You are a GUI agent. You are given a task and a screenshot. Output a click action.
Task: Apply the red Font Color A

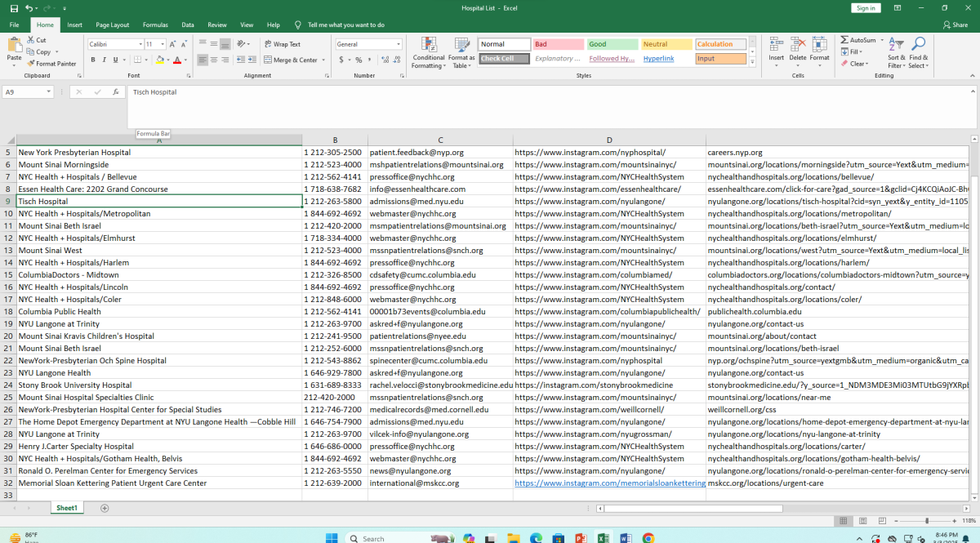[x=179, y=60]
